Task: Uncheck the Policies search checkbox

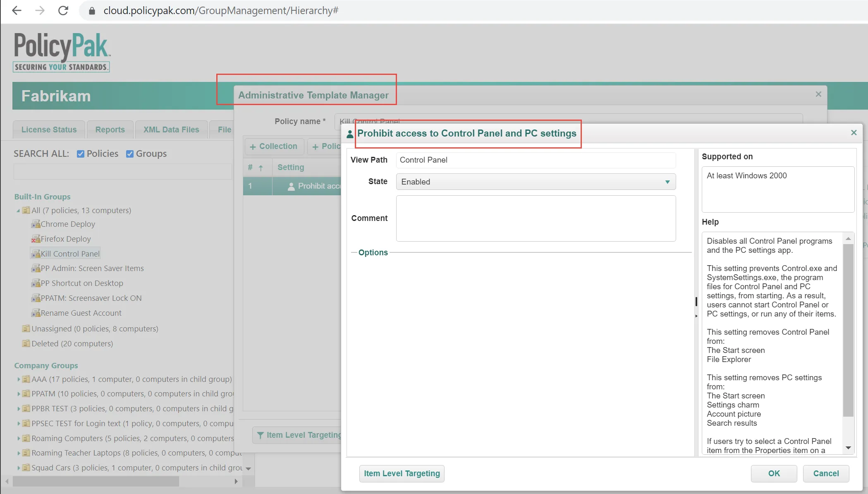Action: [81, 154]
